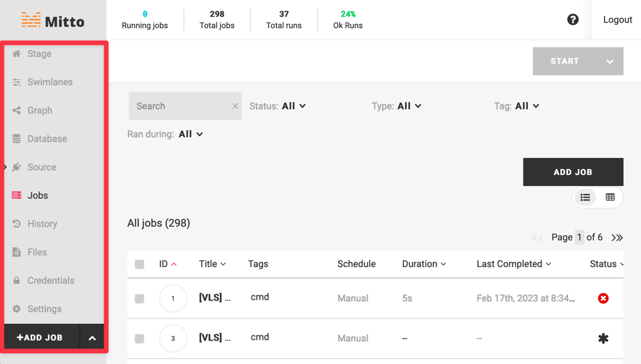
Task: Clear the search field with X icon
Action: pos(235,106)
